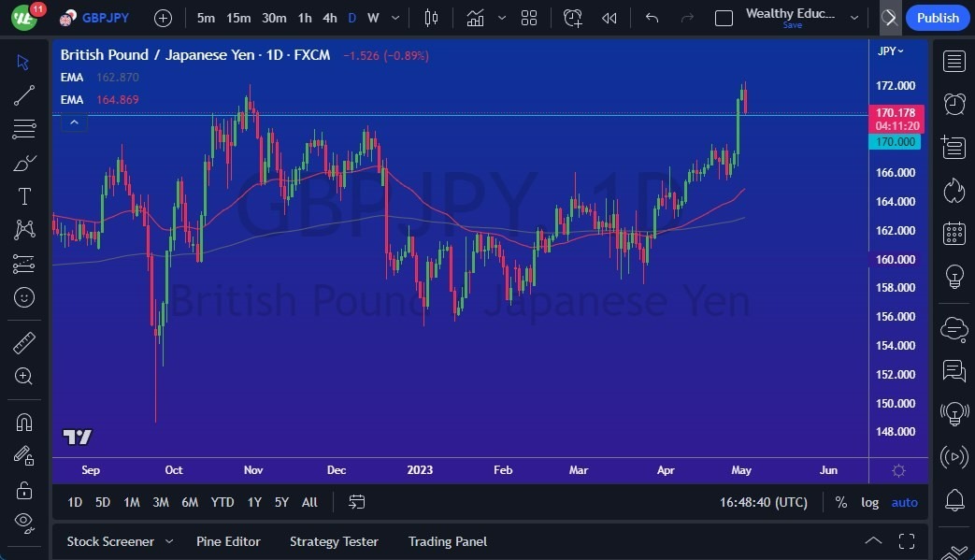The width and height of the screenshot is (975, 560).
Task: Collapse the EMA legend with its chevron
Action: (74, 122)
